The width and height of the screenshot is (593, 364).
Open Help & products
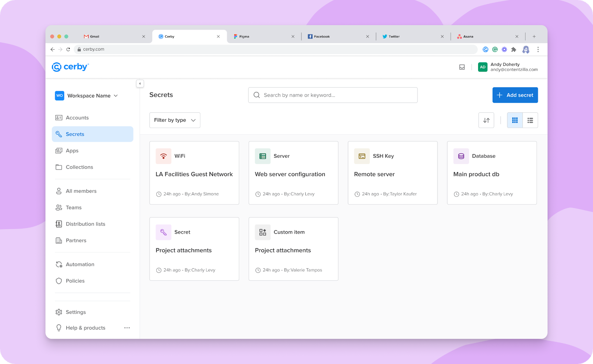tap(86, 328)
